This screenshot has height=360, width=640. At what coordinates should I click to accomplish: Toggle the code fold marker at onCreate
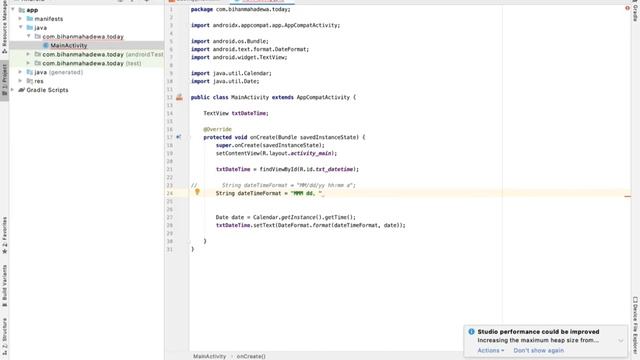click(189, 138)
